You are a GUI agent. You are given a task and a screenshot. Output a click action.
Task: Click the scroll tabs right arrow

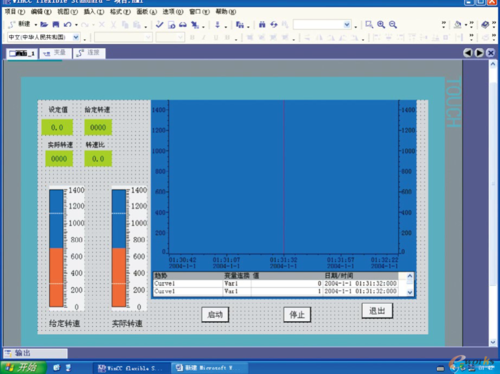coord(479,53)
